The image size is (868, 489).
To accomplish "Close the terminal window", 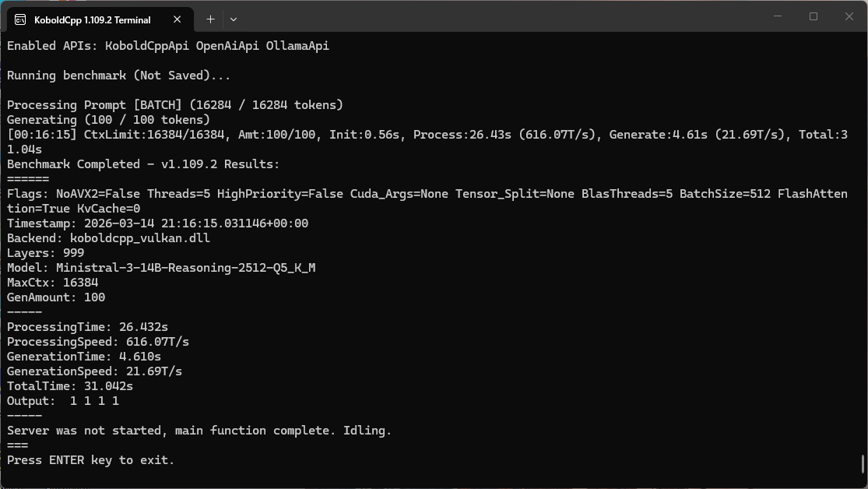I will click(x=849, y=16).
